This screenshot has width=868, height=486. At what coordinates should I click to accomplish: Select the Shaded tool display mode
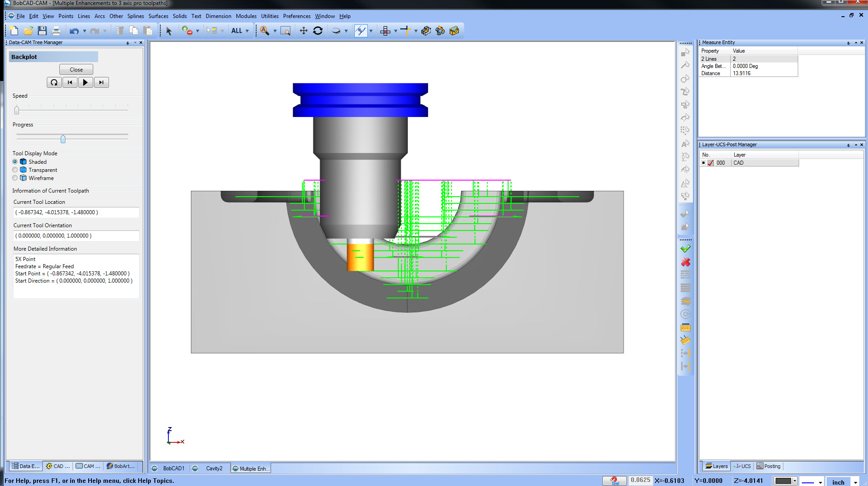(x=15, y=162)
